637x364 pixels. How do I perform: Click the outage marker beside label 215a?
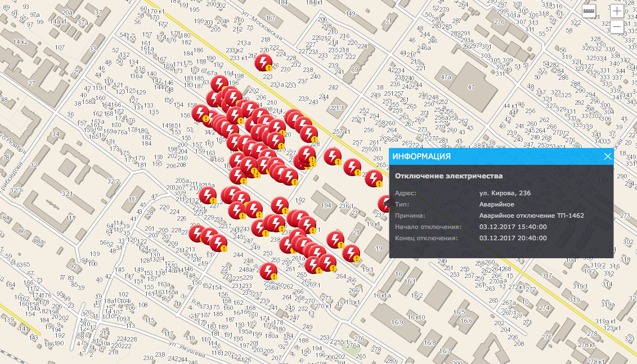pyautogui.click(x=208, y=195)
